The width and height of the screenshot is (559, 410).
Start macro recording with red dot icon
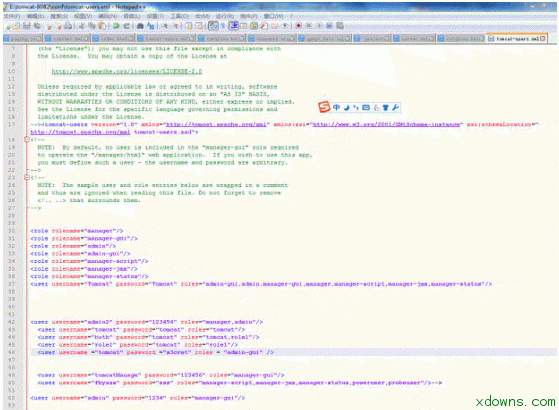[298, 26]
